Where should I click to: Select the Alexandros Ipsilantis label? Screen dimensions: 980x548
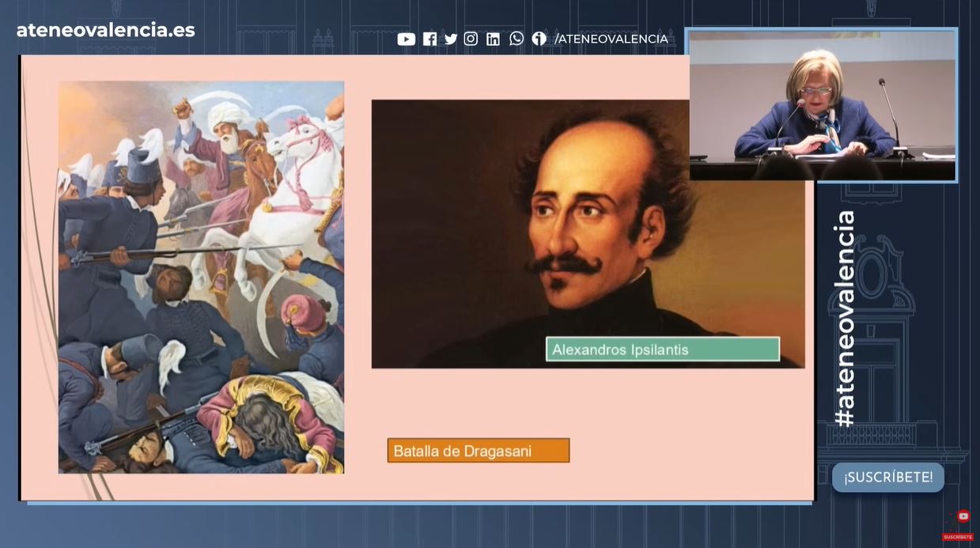pyautogui.click(x=663, y=350)
